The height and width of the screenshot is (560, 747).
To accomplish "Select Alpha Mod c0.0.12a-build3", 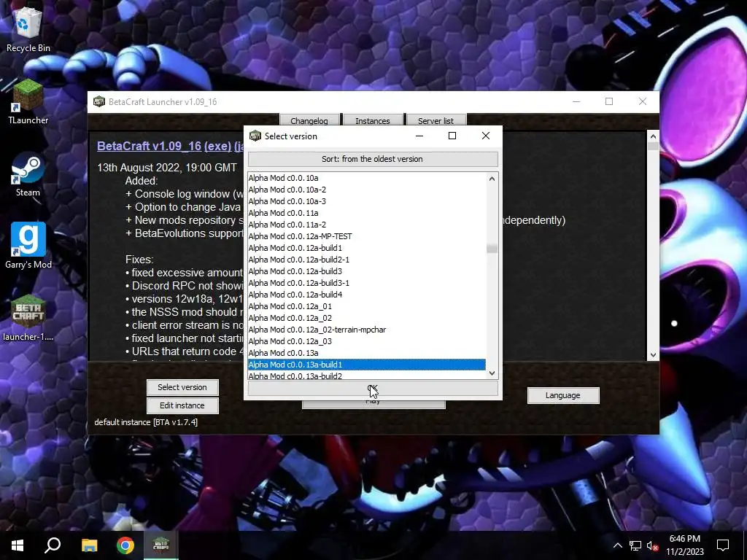I will coord(367,271).
